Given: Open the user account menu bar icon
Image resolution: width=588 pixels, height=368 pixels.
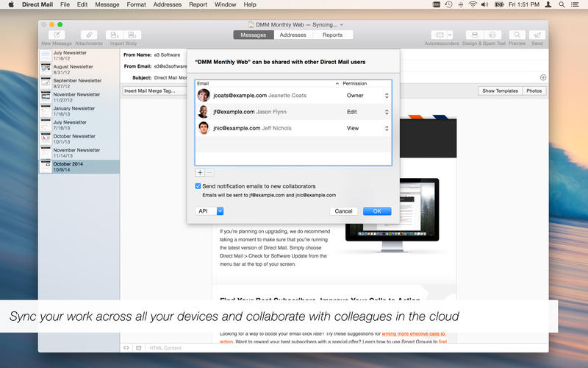Looking at the screenshot, I should tap(548, 4).
